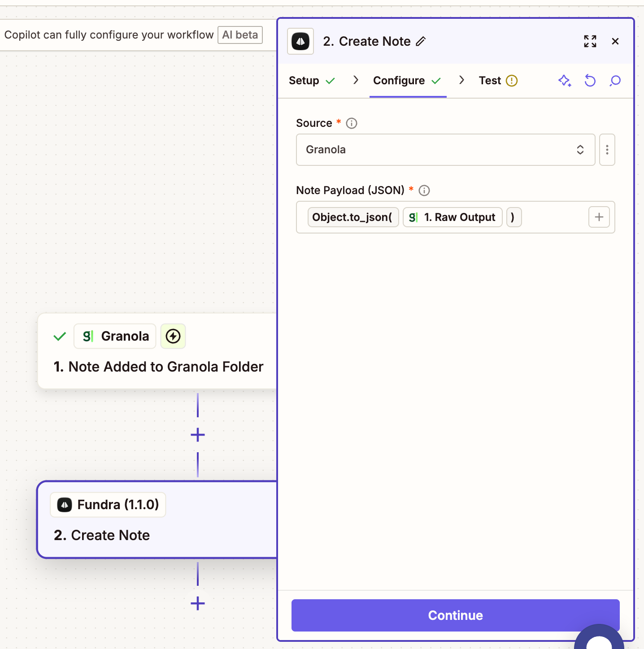Close the Create Note panel
Image resolution: width=644 pixels, height=649 pixels.
click(615, 41)
